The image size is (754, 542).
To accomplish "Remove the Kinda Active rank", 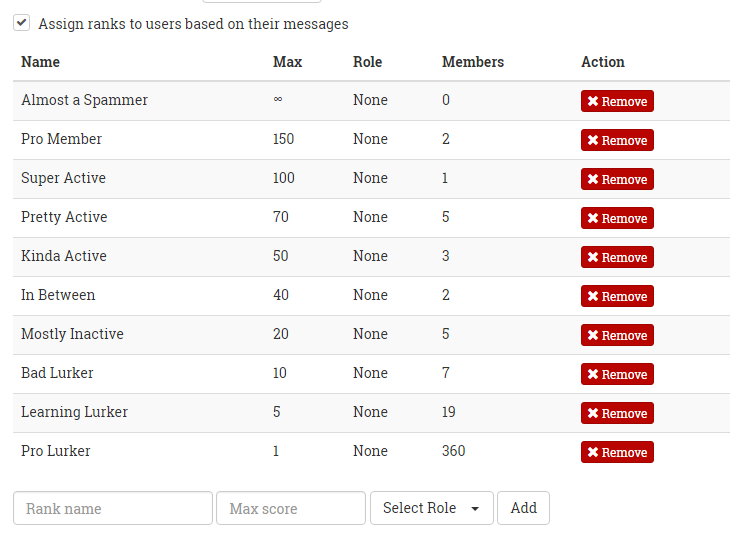I will [617, 257].
